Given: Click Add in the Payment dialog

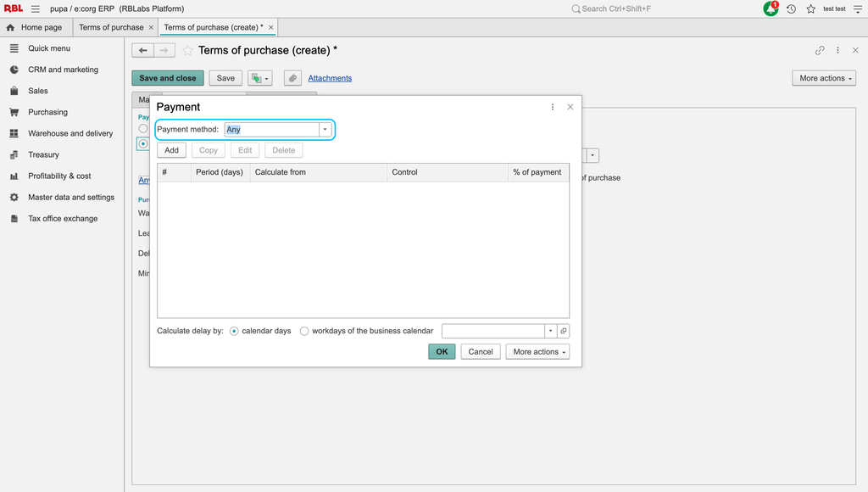Looking at the screenshot, I should (171, 150).
